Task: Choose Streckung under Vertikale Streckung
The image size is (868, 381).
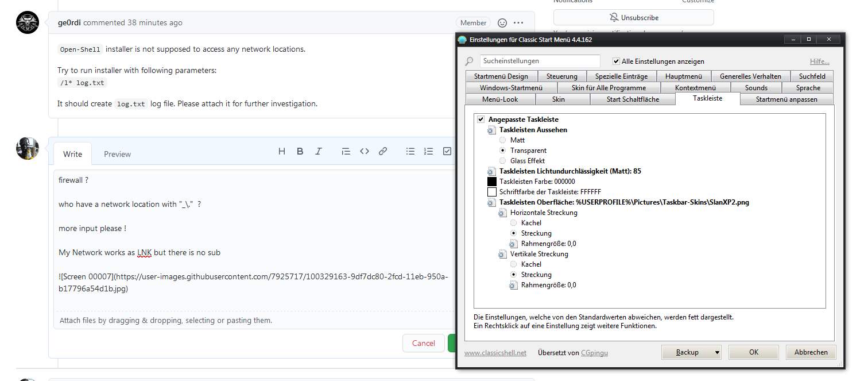Action: [x=514, y=275]
